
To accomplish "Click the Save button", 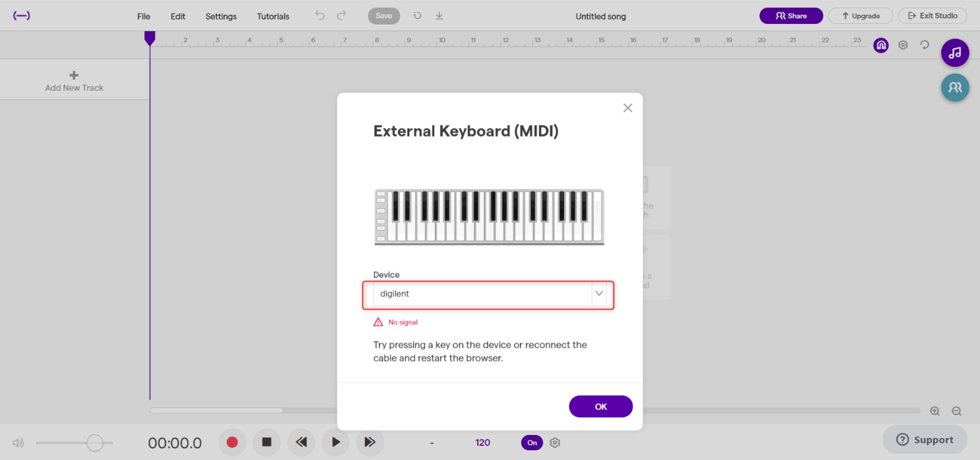I will click(x=384, y=16).
